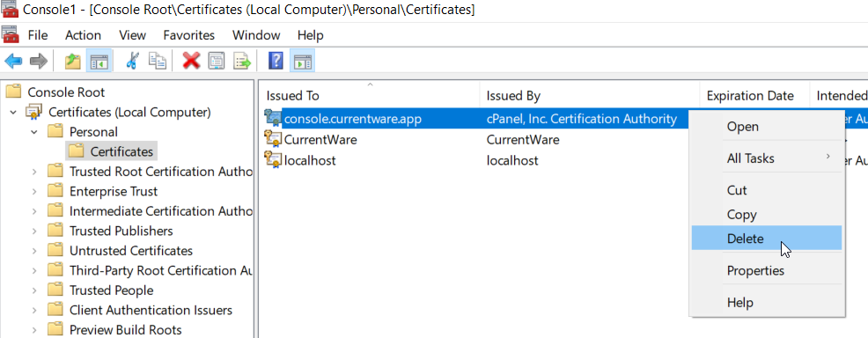868x338 pixels.
Task: Choose Properties in the context menu
Action: 767,270
